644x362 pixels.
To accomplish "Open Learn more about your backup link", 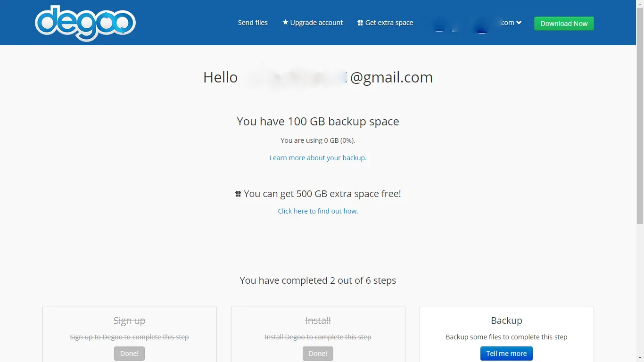I will point(318,158).
